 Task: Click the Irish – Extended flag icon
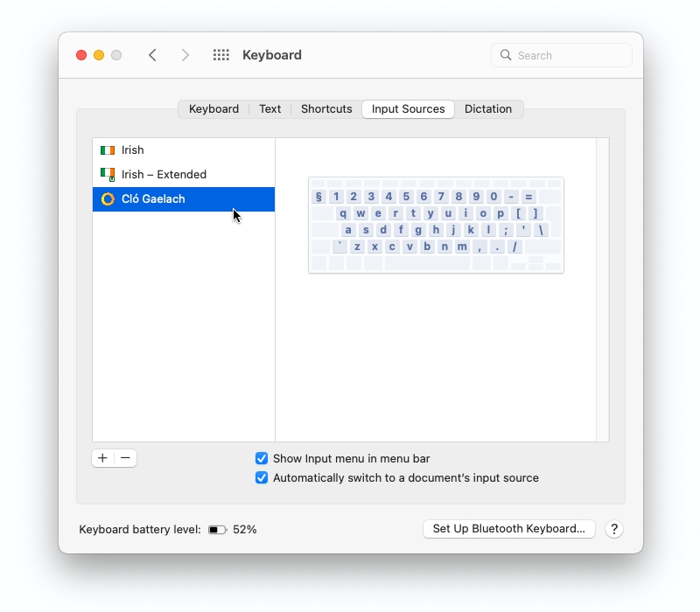pos(107,174)
